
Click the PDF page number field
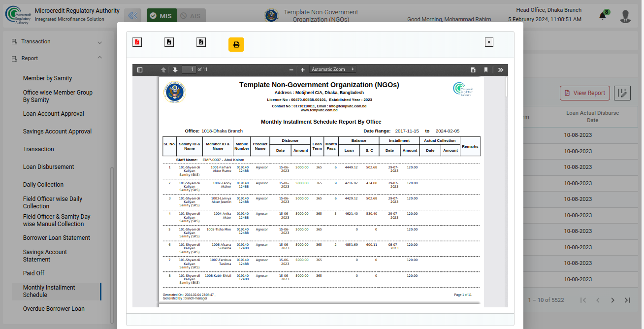pyautogui.click(x=189, y=69)
